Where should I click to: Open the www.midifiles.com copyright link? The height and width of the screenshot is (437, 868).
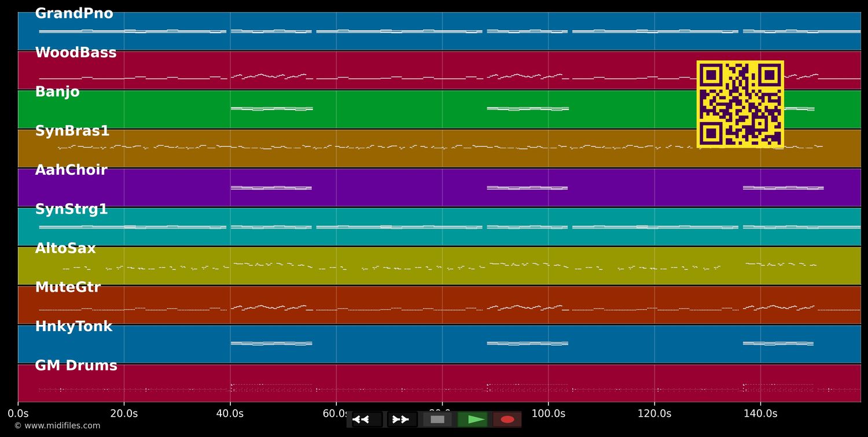[x=57, y=426]
